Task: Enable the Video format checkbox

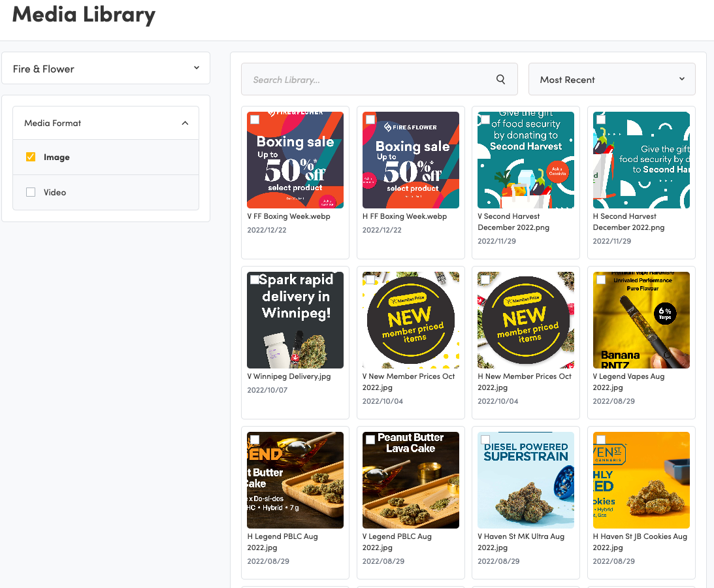Action: point(30,192)
